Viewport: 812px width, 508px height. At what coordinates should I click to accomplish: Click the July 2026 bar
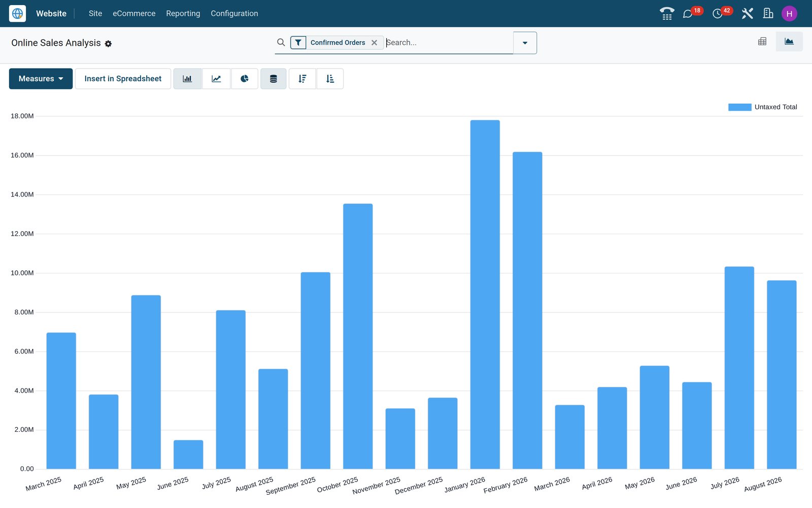tap(739, 368)
